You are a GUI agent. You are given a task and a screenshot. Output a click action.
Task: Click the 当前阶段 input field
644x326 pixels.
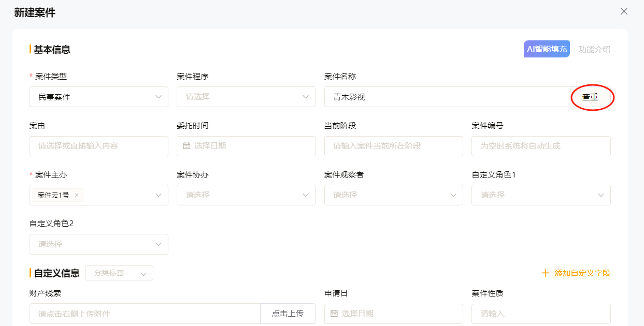point(393,146)
